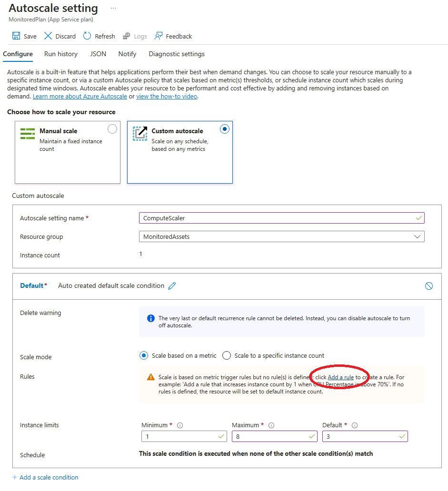Switch to the Configure tab
This screenshot has height=491, width=448.
18,54
